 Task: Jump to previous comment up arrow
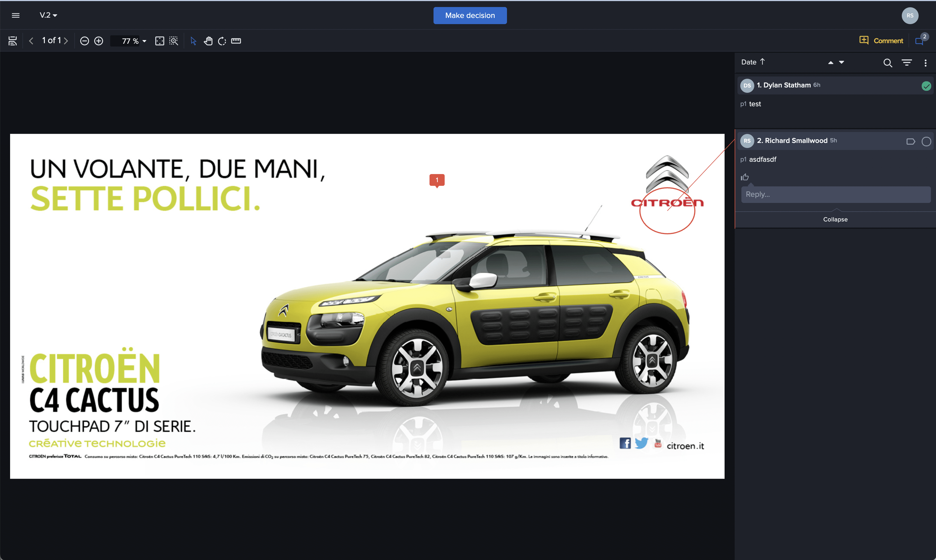tap(831, 63)
